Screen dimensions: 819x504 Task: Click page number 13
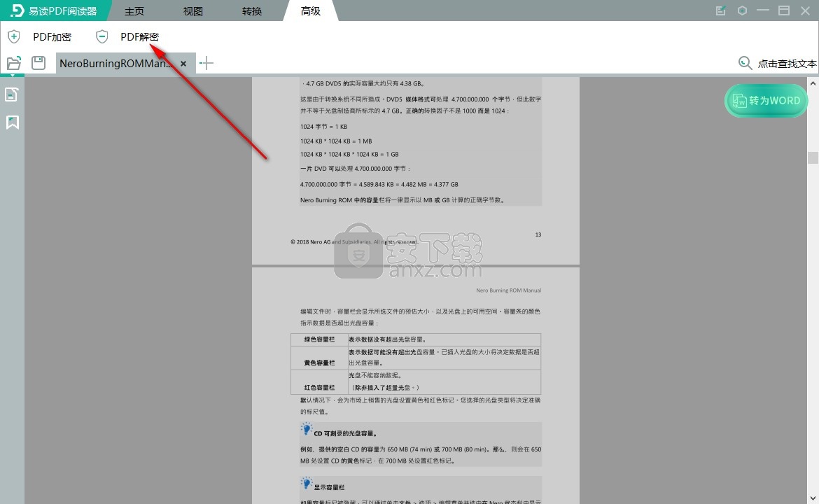[538, 234]
